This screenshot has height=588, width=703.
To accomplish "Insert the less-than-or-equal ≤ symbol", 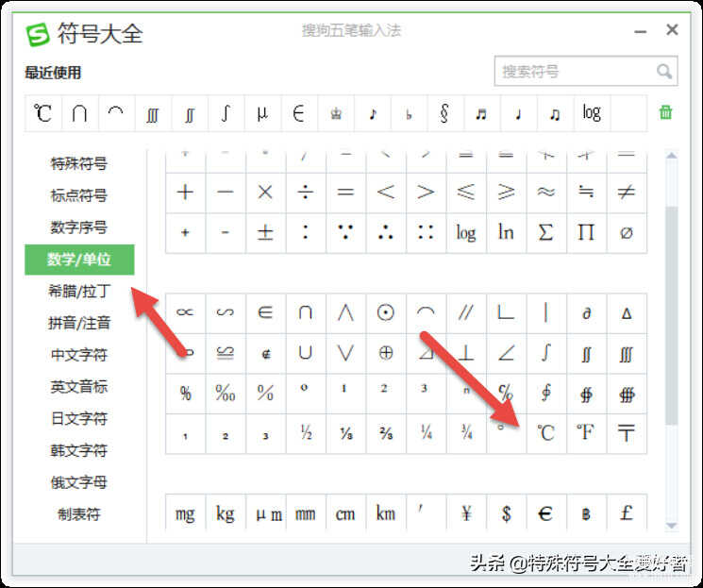I will pyautogui.click(x=466, y=193).
